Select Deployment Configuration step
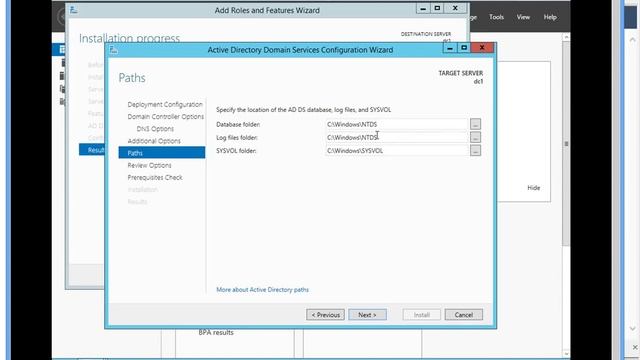The width and height of the screenshot is (640, 360). (x=164, y=104)
